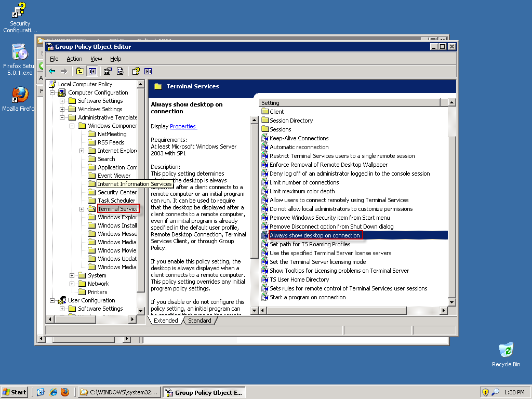Select Set path for TS Roaming Profiles
Viewport: 532px width, 399px height.
pos(310,244)
